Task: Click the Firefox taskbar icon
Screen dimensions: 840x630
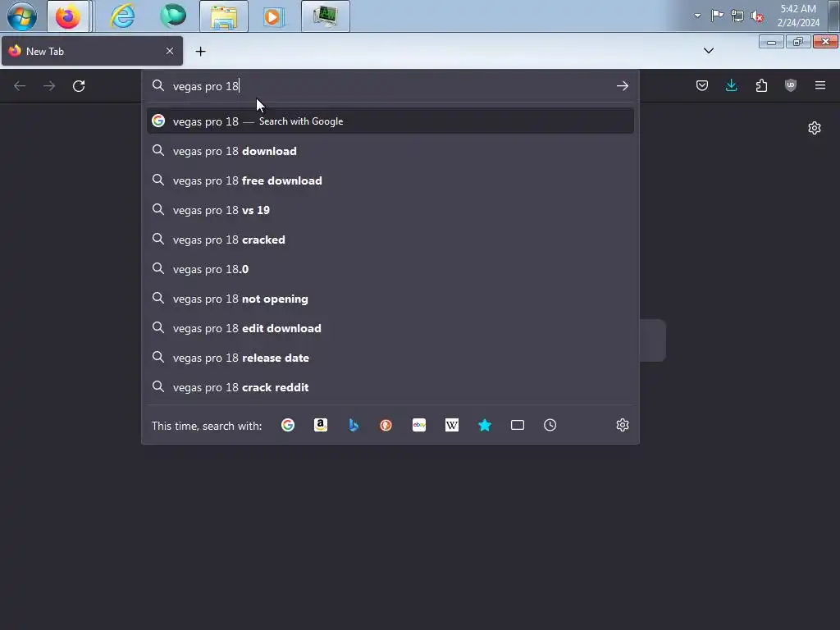Action: click(x=68, y=16)
